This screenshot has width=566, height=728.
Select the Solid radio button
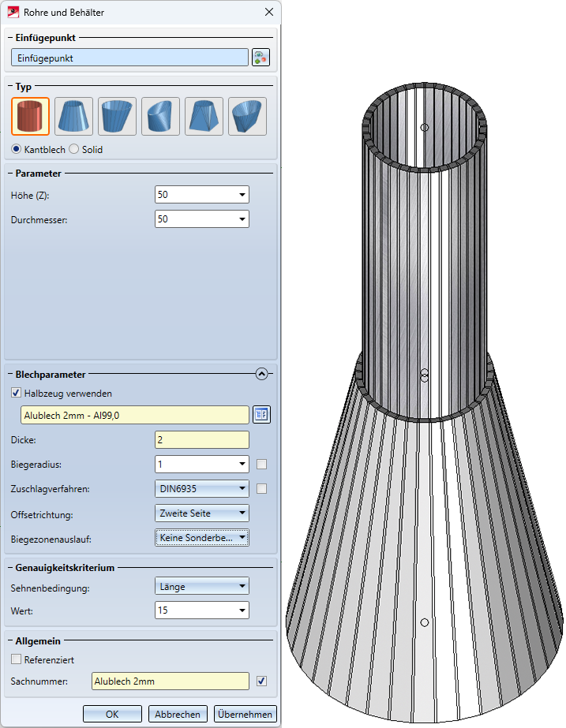pos(74,149)
